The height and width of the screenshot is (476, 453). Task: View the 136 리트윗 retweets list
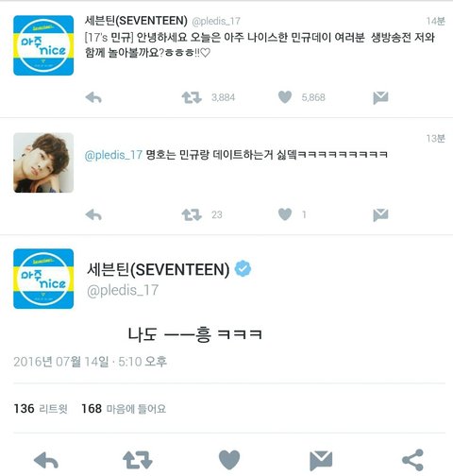(x=41, y=409)
